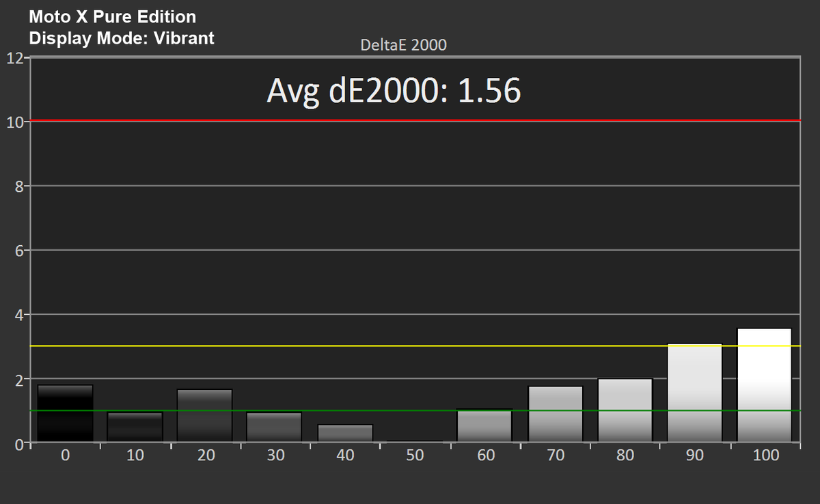Viewport: 820px width, 504px height.
Task: Click the bar above 20
Action: (x=204, y=415)
